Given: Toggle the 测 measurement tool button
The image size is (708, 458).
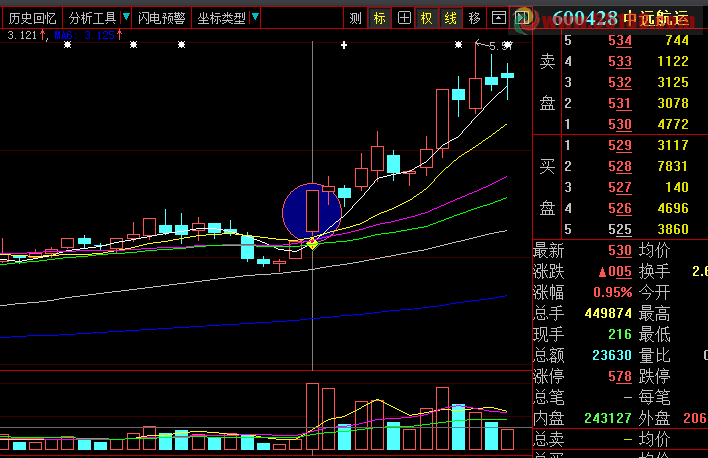Looking at the screenshot, I should point(355,18).
